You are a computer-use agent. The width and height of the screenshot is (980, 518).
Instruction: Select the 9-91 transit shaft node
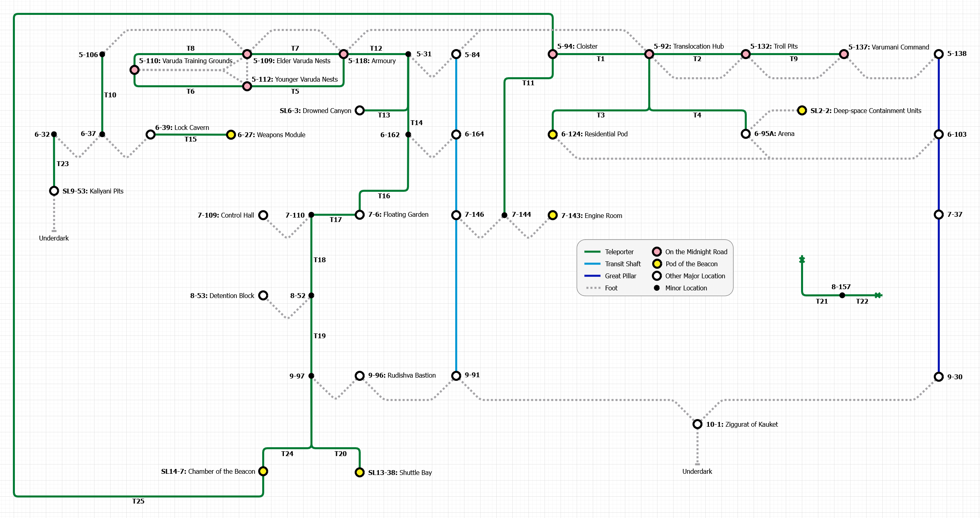456,376
